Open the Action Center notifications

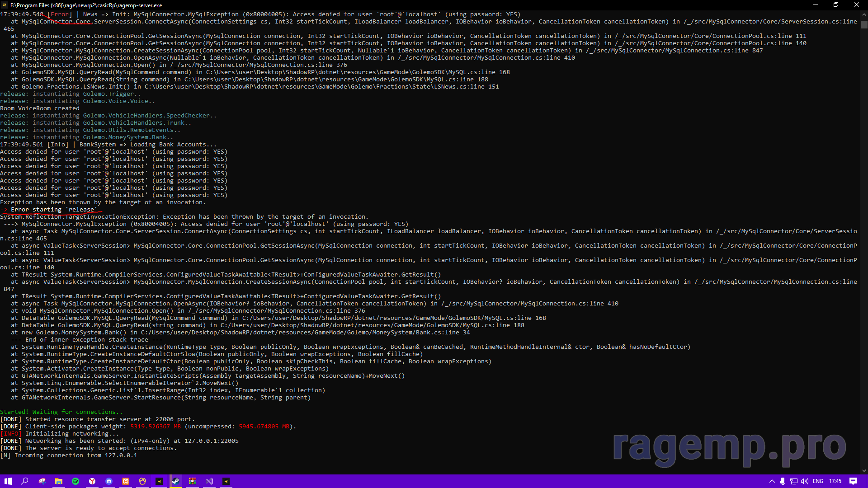pyautogui.click(x=853, y=481)
